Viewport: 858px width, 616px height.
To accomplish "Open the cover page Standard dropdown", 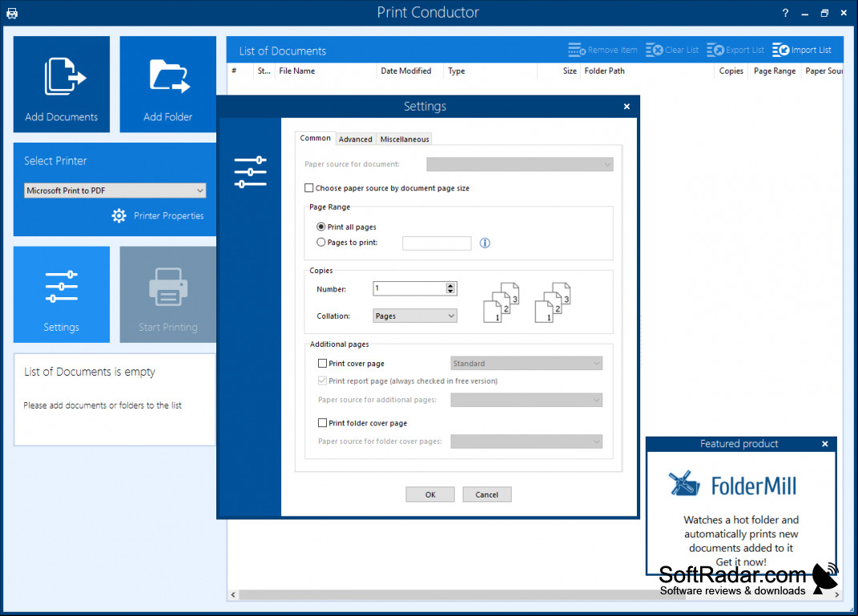I will (x=526, y=363).
